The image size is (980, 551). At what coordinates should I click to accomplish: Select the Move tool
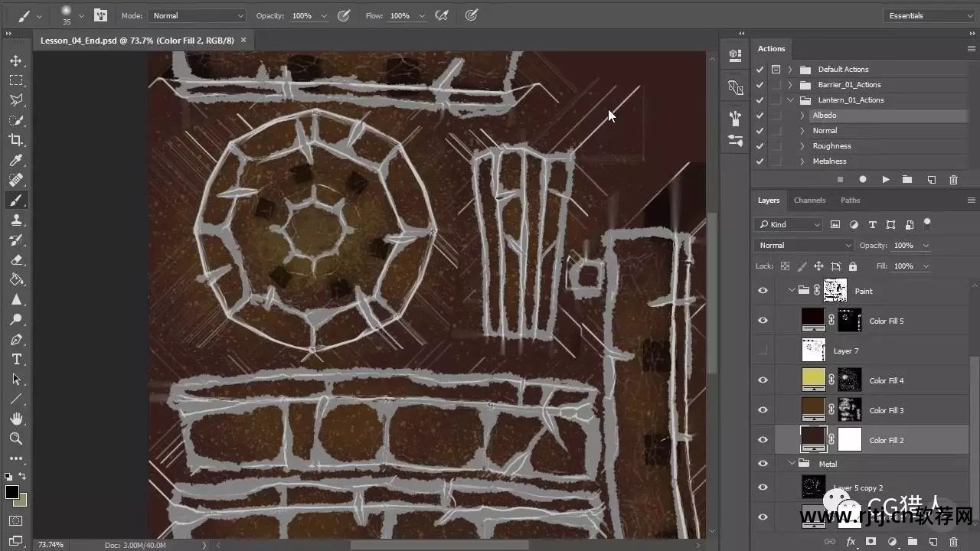click(16, 61)
